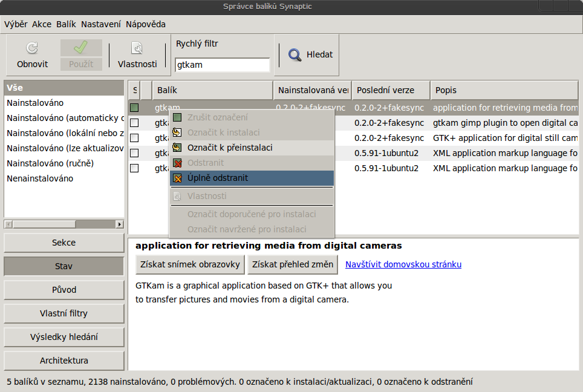This screenshot has width=583, height=392.
Task: Click the Původ filter button
Action: [64, 290]
